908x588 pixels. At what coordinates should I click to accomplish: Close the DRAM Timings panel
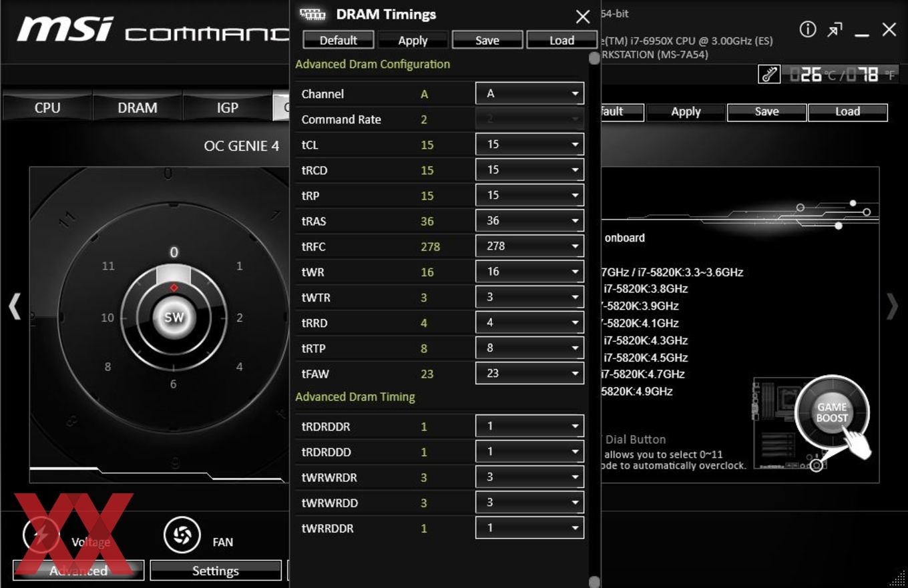tap(583, 17)
